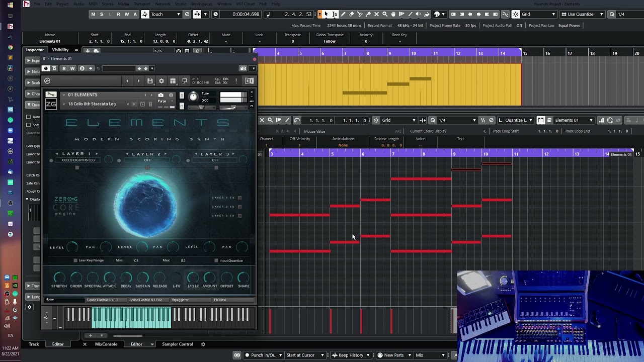644x362 pixels.
Task: Toggle the Lear Key Range checkbox
Action: coord(75,260)
